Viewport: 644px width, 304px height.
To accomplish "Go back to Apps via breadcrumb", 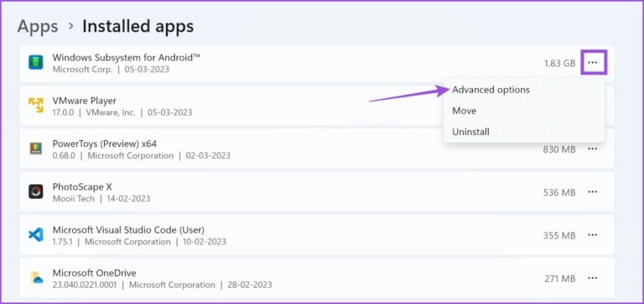I will 38,27.
